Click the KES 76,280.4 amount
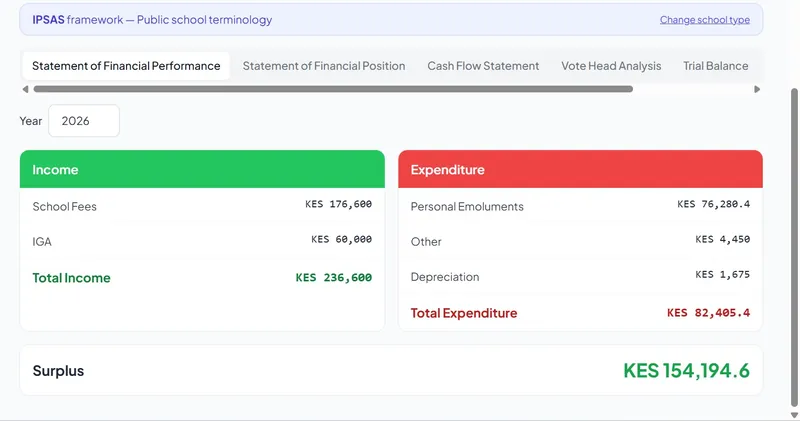Screen dimensions: 800x421 pyautogui.click(x=713, y=204)
